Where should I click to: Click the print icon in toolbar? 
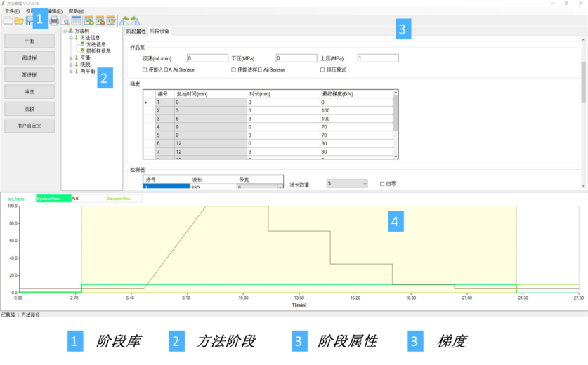point(54,21)
